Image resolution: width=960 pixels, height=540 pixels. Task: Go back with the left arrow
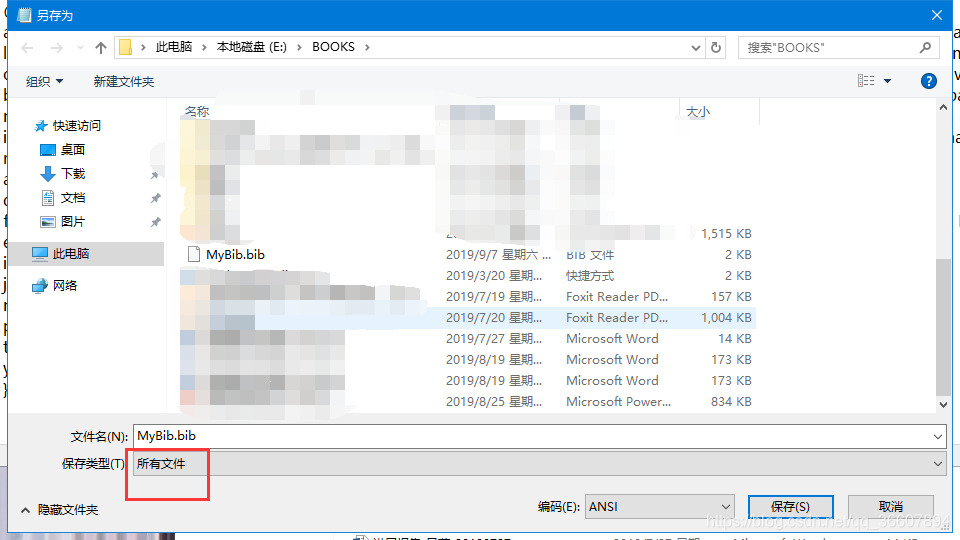(x=27, y=48)
